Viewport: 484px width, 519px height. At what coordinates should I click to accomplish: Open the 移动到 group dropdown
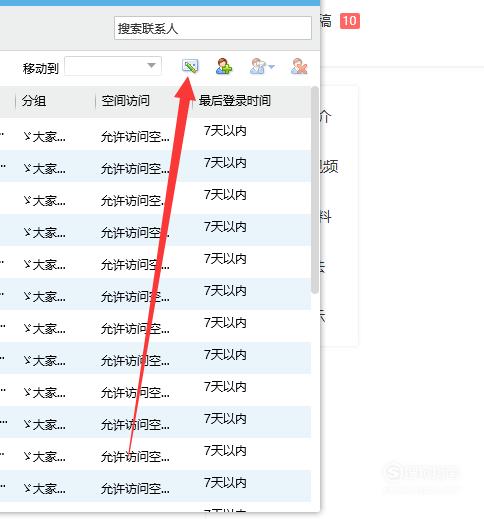tap(113, 66)
